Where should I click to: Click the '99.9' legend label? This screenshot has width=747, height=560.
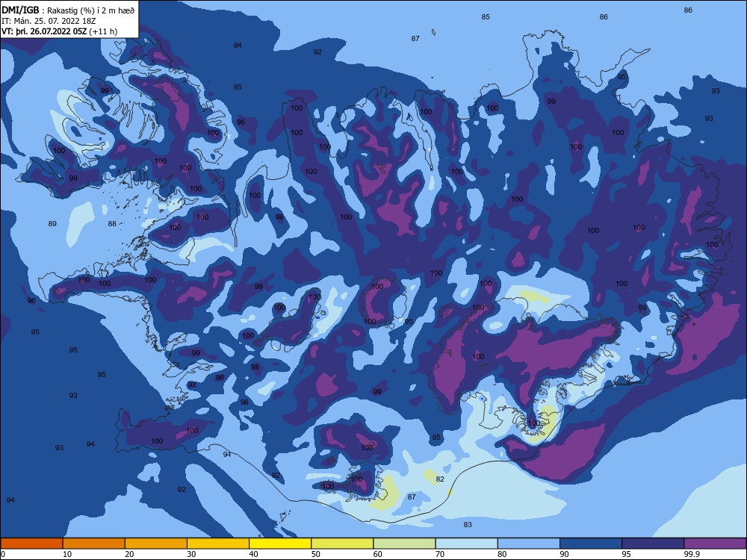coord(692,554)
